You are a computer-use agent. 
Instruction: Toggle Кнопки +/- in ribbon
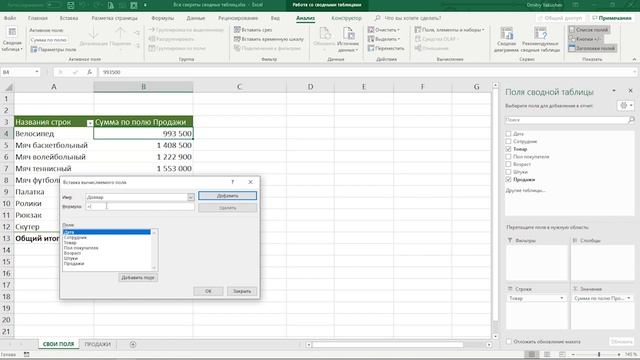coord(585,39)
